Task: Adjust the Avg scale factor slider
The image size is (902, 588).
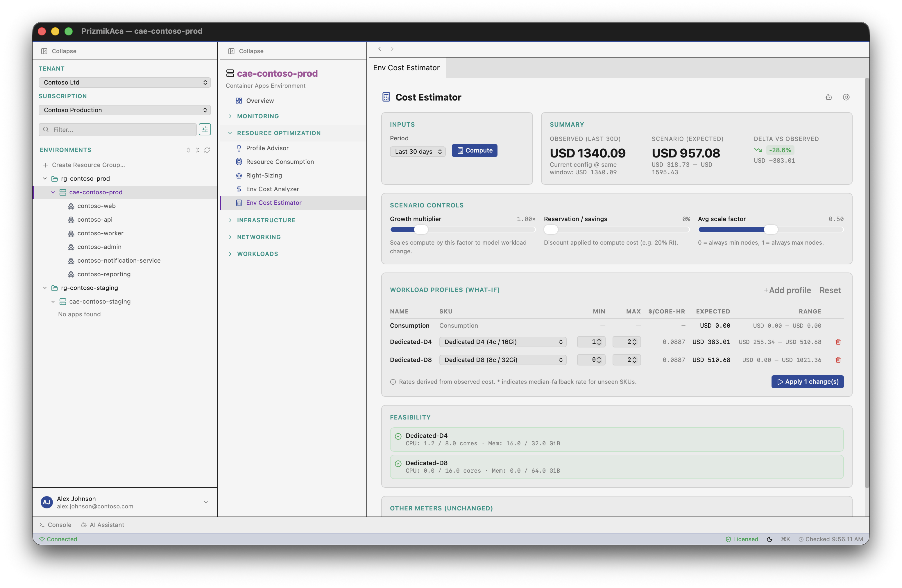Action: click(x=771, y=230)
